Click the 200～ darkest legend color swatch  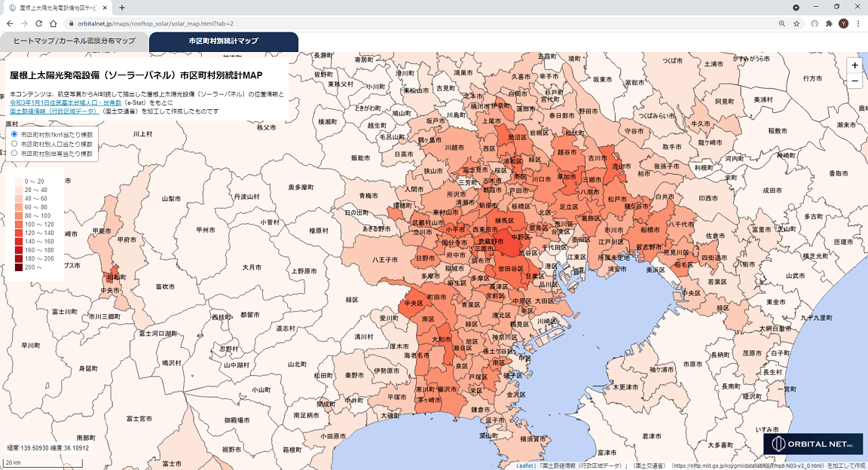pos(19,267)
